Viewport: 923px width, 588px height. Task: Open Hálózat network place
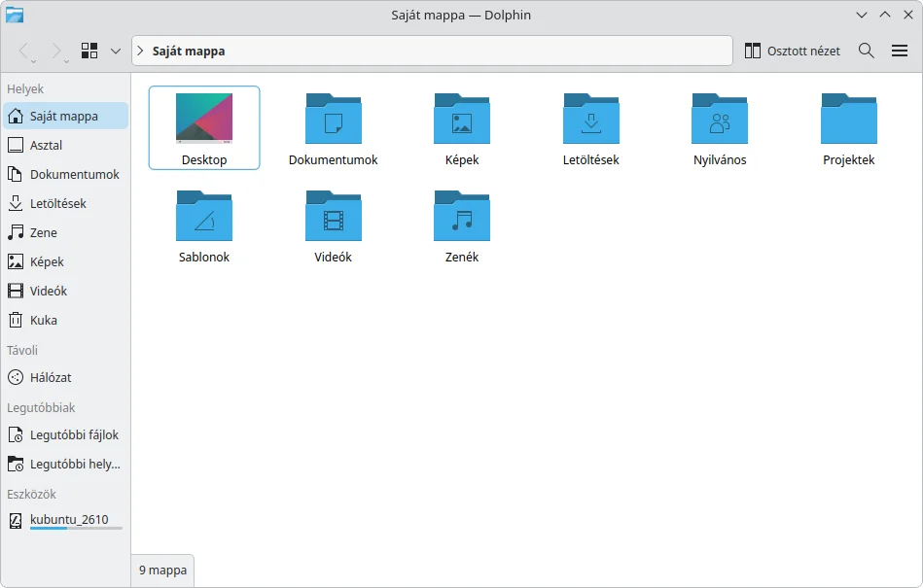[x=65, y=377]
